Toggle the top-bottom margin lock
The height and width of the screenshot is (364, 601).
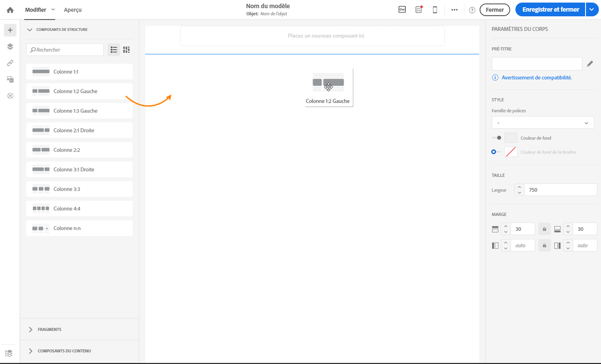544,229
